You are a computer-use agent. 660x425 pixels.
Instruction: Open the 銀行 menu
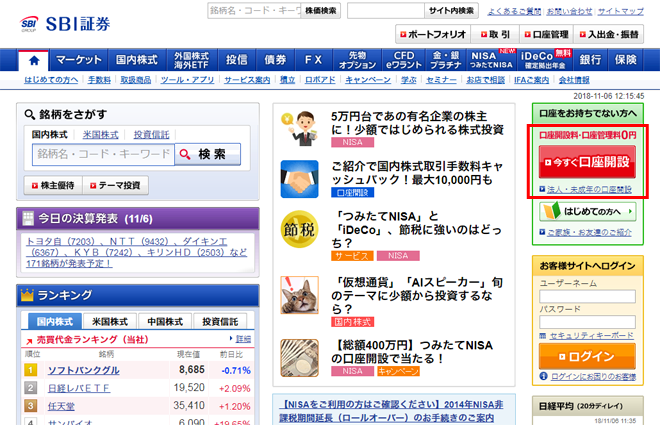590,60
